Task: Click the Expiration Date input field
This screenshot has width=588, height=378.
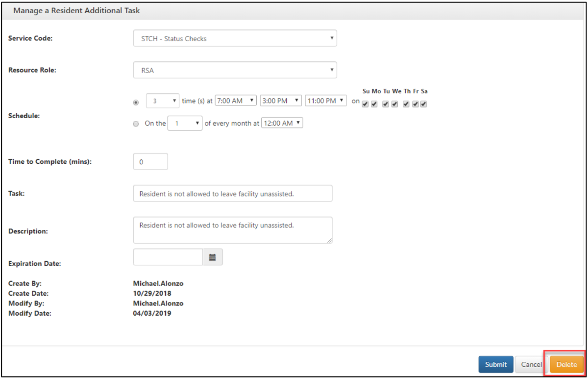Action: tap(168, 257)
